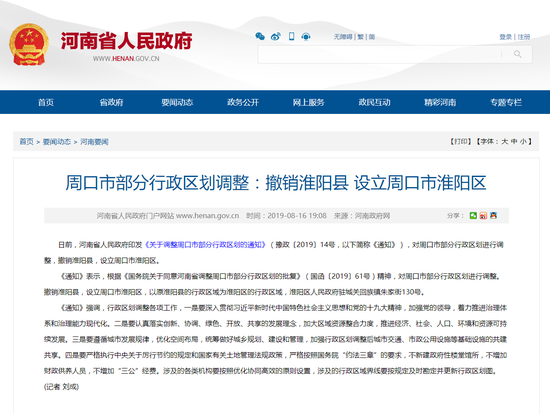Share article via green WeChat icon
Image resolution: width=550 pixels, height=414 pixels.
tap(473, 215)
